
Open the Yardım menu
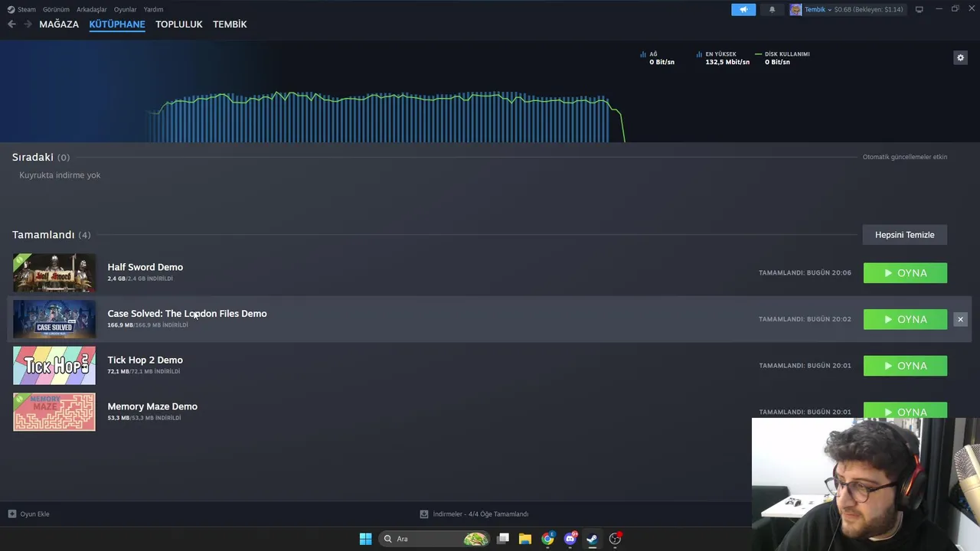point(153,9)
